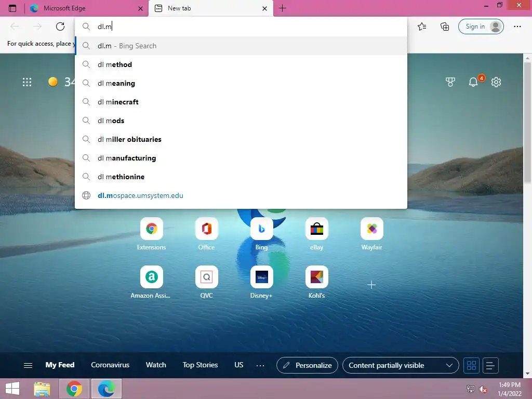Open the Wayfair quick link
Image resolution: width=532 pixels, height=399 pixels.
(x=372, y=234)
